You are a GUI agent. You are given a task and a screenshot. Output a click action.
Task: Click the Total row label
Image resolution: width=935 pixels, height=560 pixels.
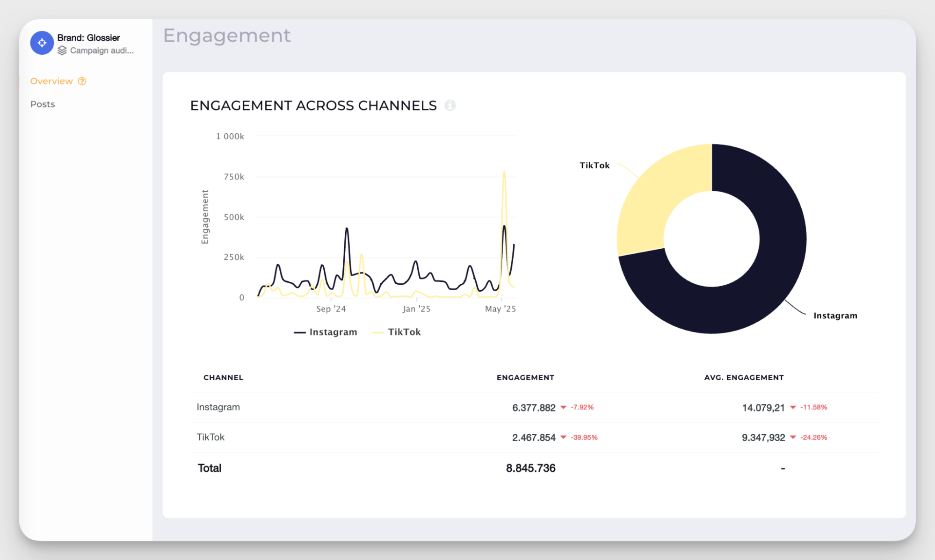(209, 468)
